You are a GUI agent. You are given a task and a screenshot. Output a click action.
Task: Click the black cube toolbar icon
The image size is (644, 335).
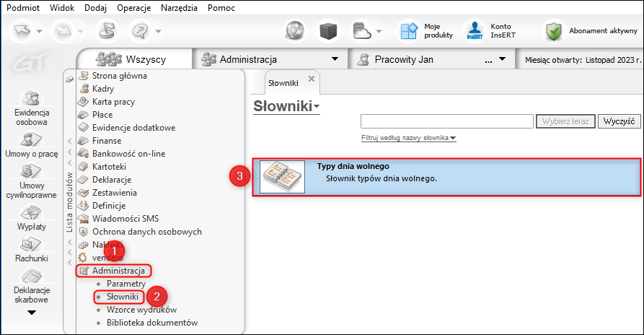click(x=328, y=31)
